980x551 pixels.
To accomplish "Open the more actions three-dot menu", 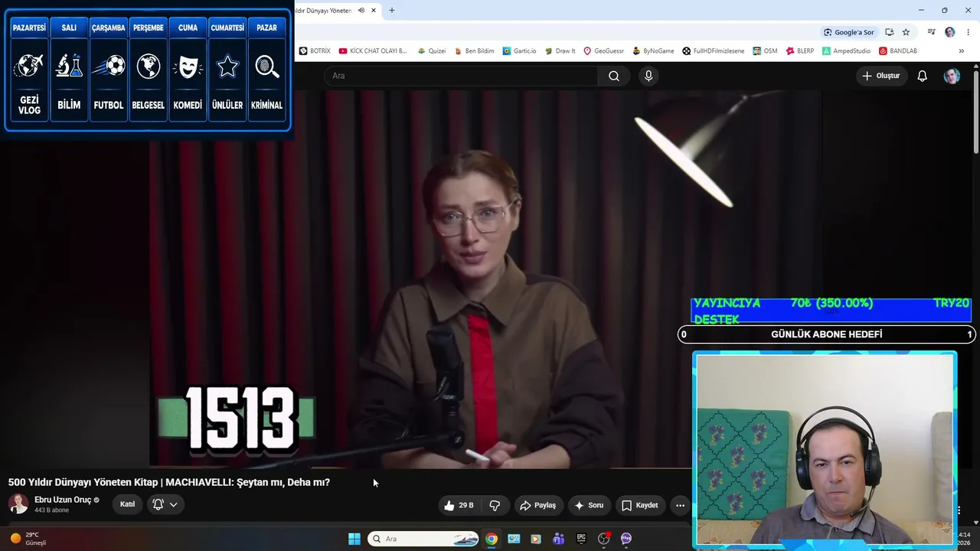I will [680, 505].
